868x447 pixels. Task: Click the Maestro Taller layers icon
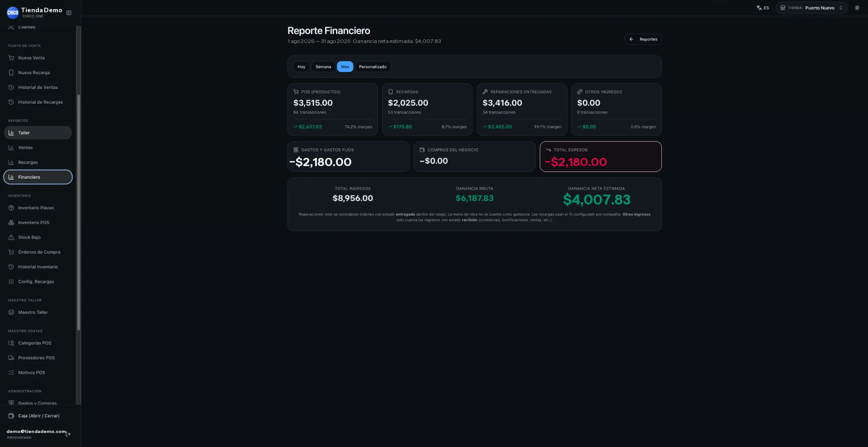[11, 313]
